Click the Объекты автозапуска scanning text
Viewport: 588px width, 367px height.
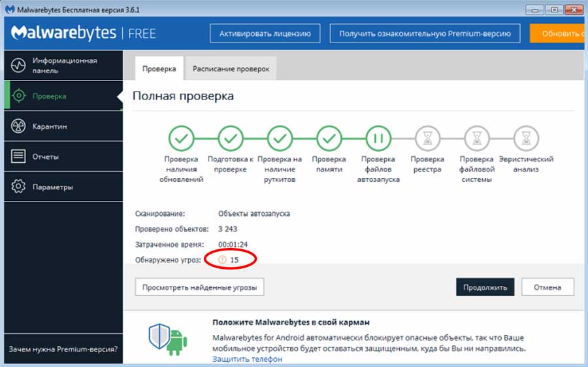click(254, 213)
